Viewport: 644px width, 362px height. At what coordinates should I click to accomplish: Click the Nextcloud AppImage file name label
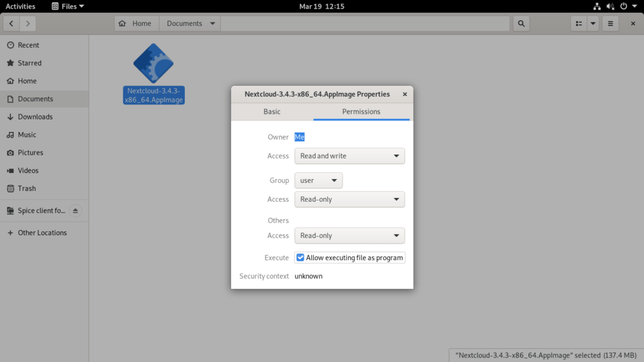[153, 96]
